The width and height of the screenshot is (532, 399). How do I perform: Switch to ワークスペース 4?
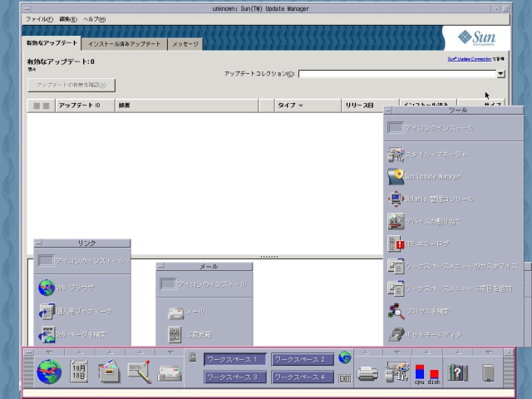[x=303, y=377]
